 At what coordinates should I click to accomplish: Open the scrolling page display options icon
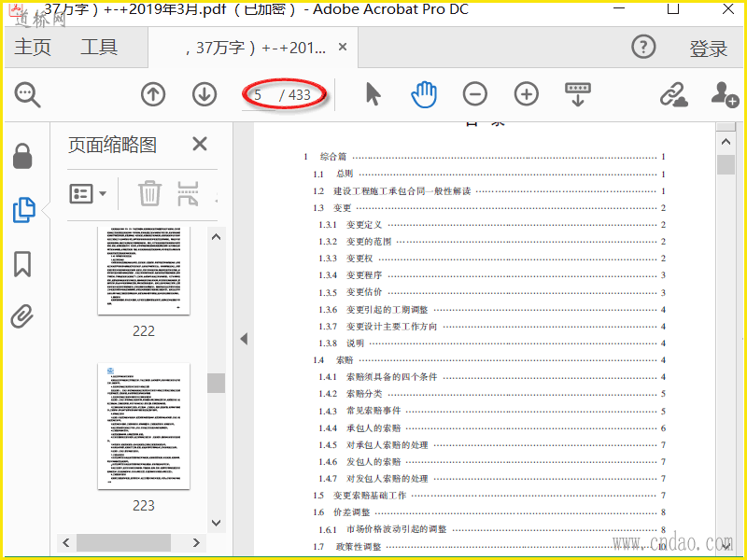(577, 94)
